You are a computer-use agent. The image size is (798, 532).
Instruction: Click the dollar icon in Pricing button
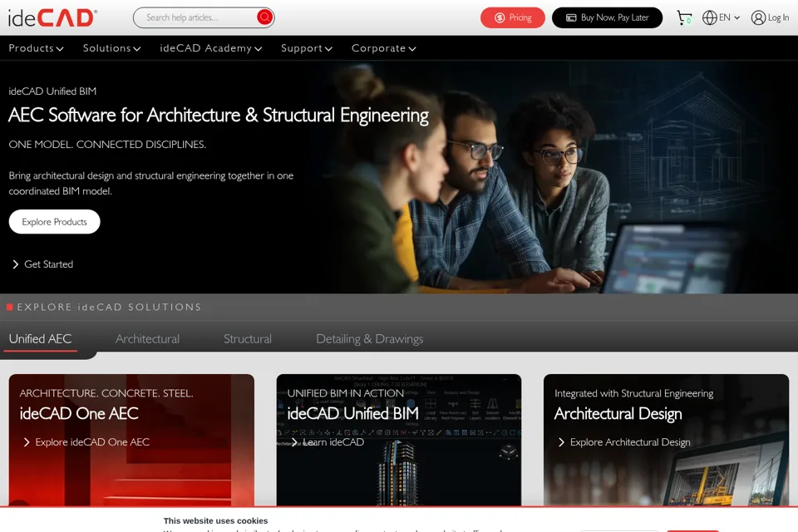coord(500,17)
